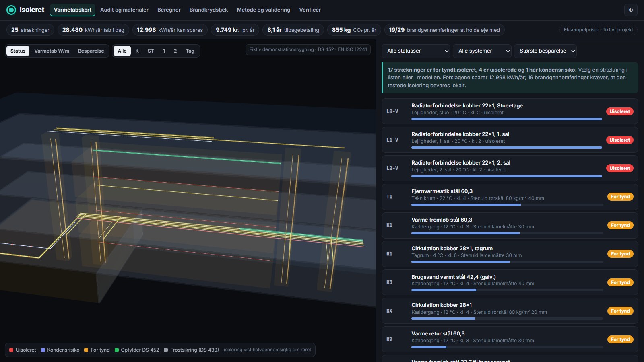Viewport: 644px width, 362px height.
Task: Select the Verificér tab
Action: point(310,10)
